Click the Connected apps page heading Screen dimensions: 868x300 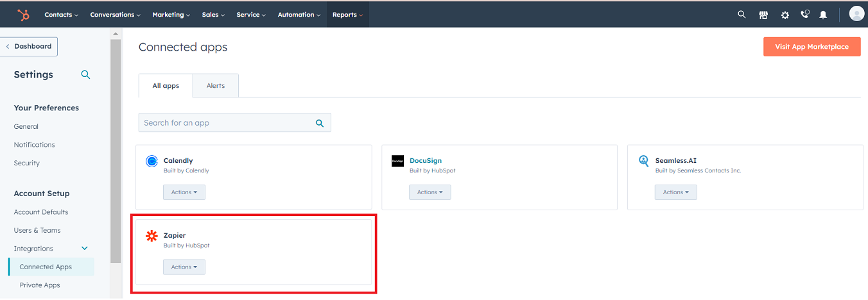[x=183, y=47]
